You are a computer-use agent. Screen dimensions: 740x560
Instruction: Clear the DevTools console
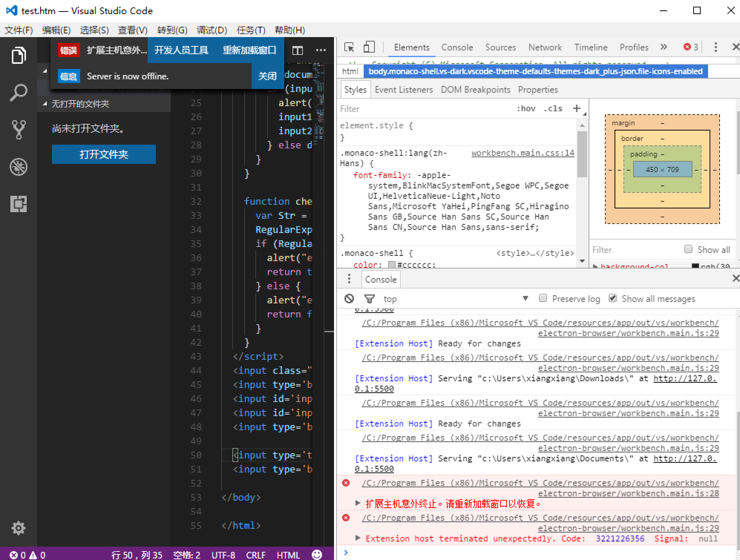pos(348,299)
